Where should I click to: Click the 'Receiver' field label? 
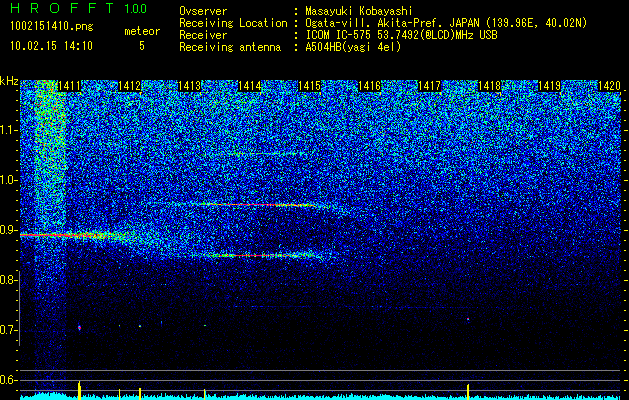tap(203, 35)
